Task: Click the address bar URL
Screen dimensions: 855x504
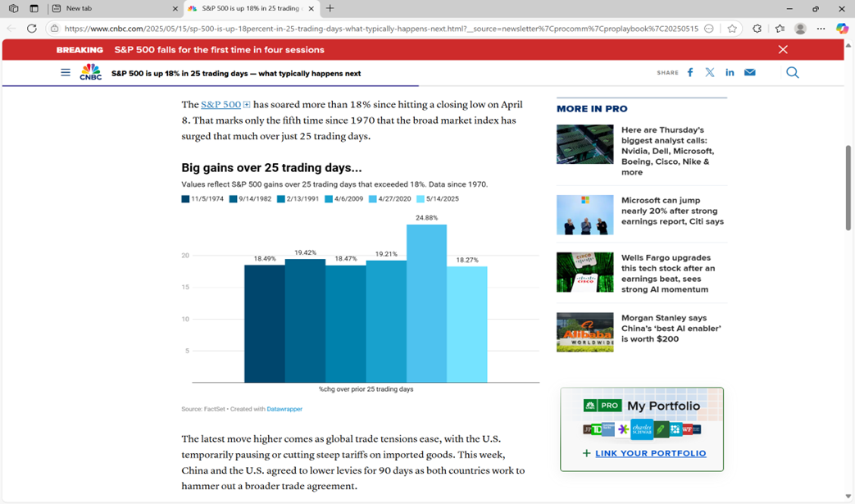Action: (x=381, y=29)
